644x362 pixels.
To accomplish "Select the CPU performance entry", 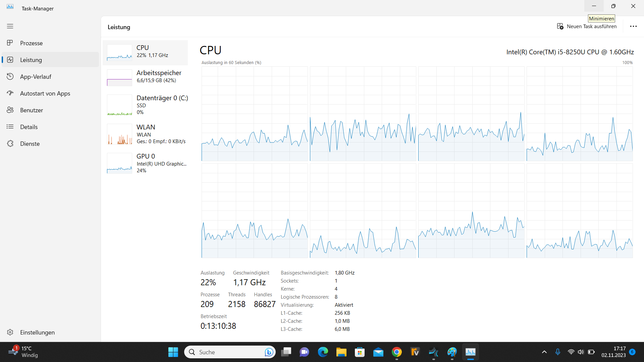I will coord(146,53).
